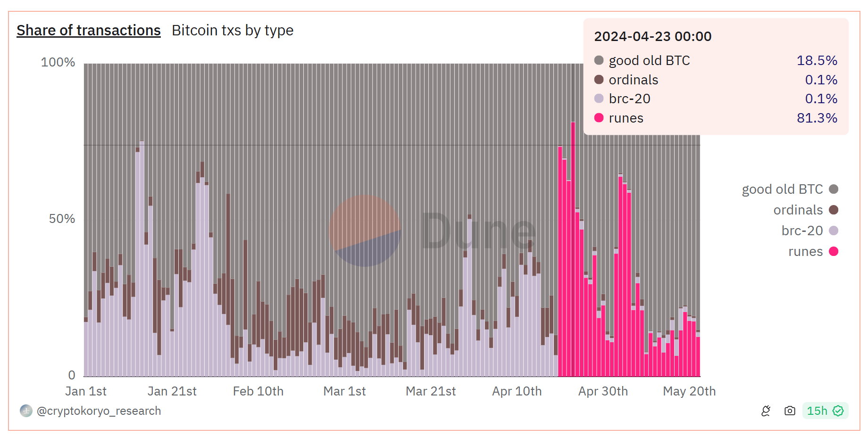Click the lavender brc-20 dot in the tooltip
This screenshot has width=868, height=436.
click(x=599, y=99)
